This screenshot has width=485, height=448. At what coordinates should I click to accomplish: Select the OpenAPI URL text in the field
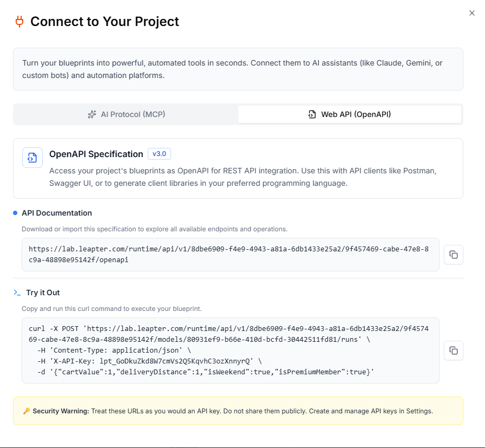tap(233, 255)
